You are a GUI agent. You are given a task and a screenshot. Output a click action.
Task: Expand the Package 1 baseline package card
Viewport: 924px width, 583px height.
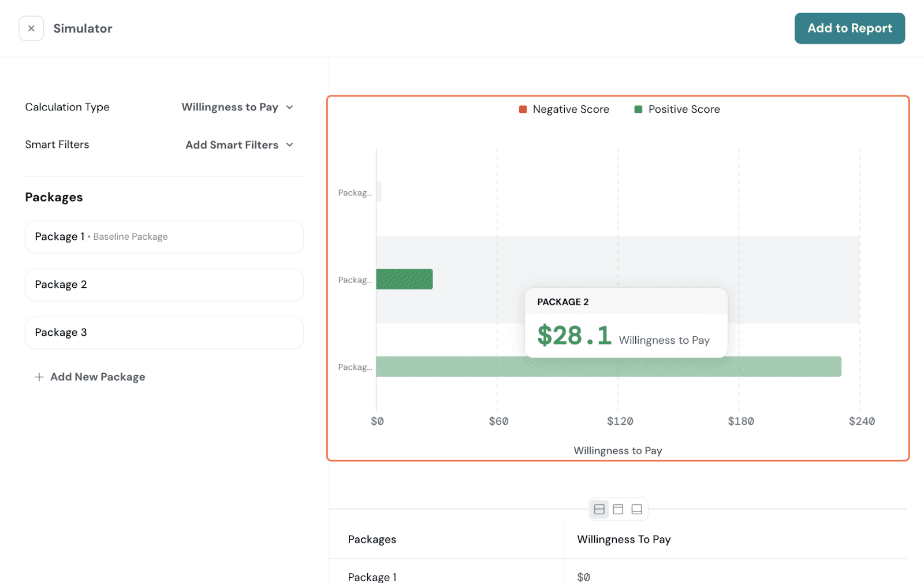(164, 237)
